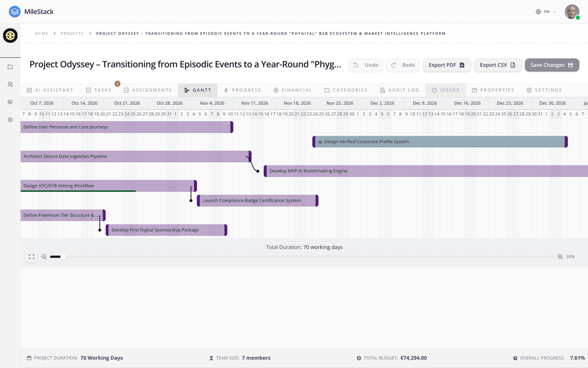
Task: Select Define Freemium Tier Structure bar
Action: point(63,215)
